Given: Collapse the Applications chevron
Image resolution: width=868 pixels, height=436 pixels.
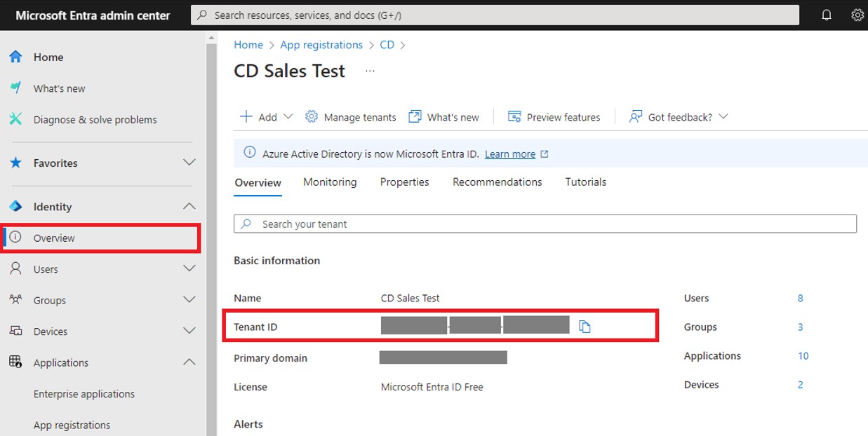Looking at the screenshot, I should 189,362.
